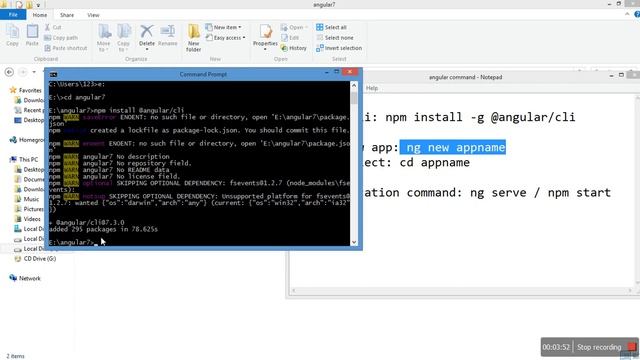
Task: Create a New folder from ribbon
Action: [x=193, y=38]
